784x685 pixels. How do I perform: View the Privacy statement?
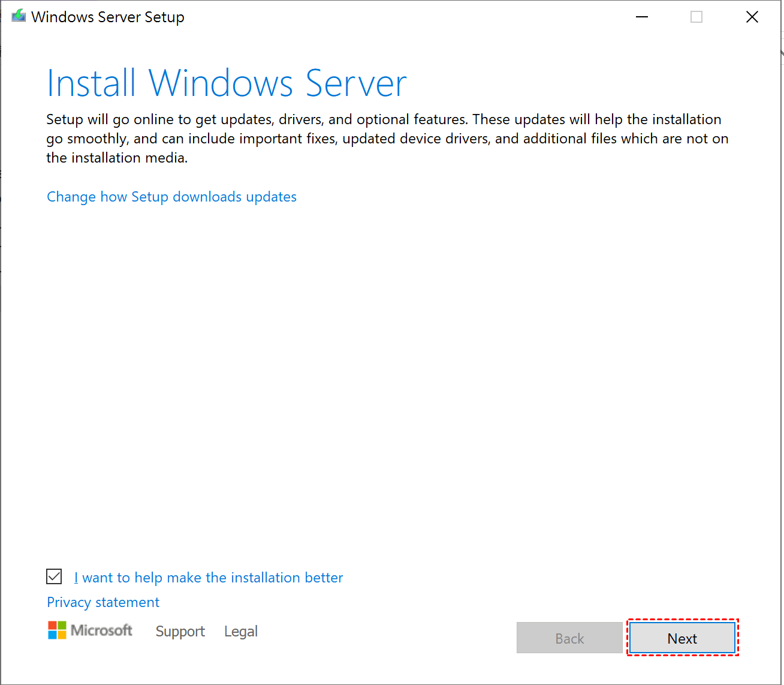coord(103,602)
